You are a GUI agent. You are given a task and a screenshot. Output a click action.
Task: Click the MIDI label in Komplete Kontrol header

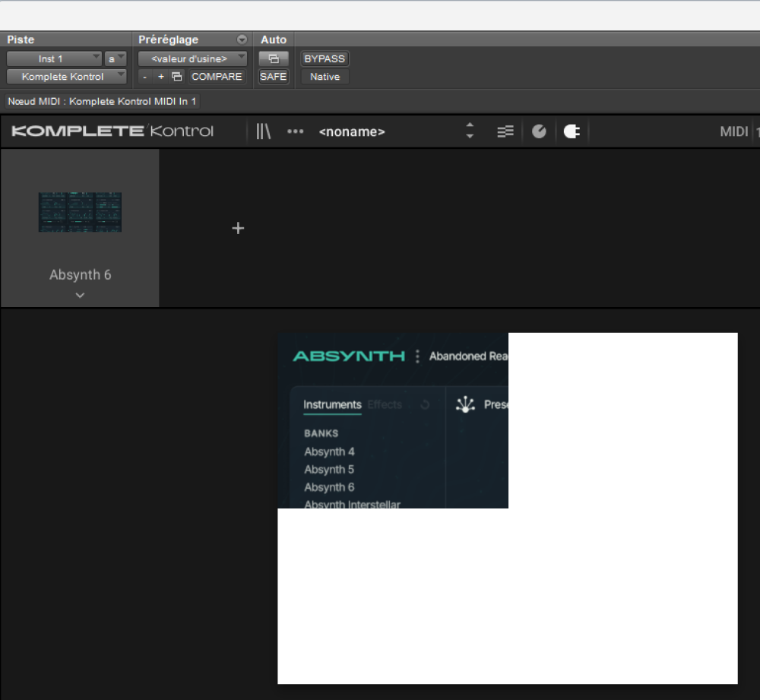click(x=734, y=131)
